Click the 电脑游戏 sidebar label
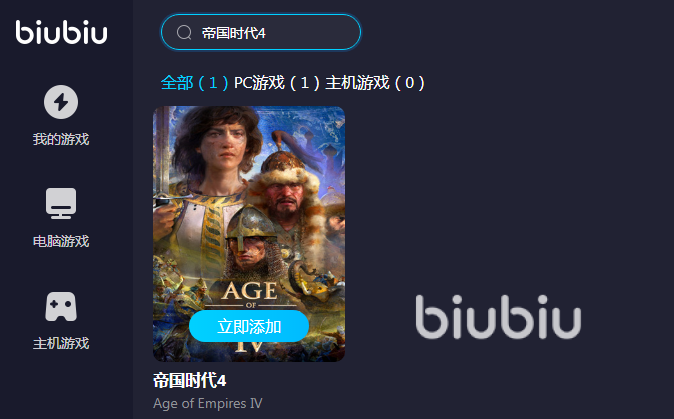The height and width of the screenshot is (419, 674). point(61,241)
